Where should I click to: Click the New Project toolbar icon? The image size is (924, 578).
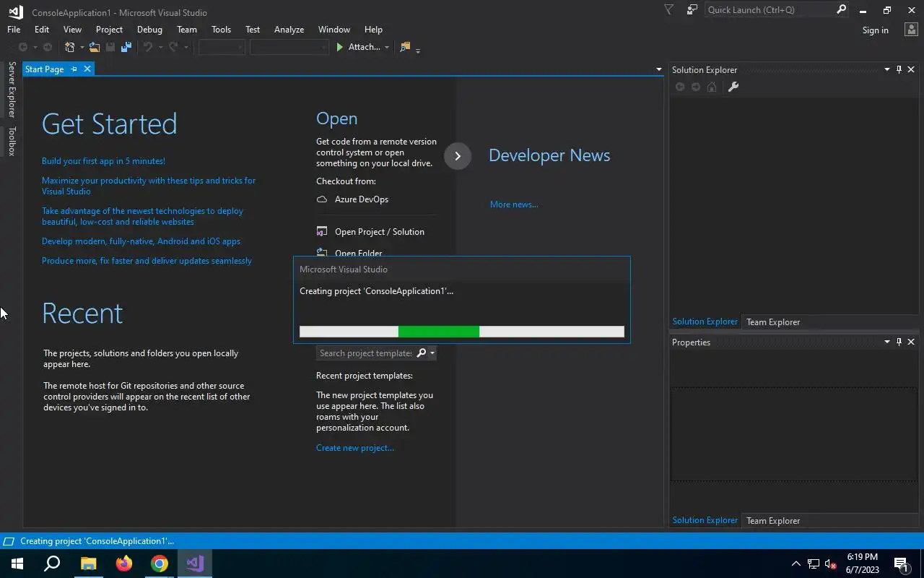[70, 47]
